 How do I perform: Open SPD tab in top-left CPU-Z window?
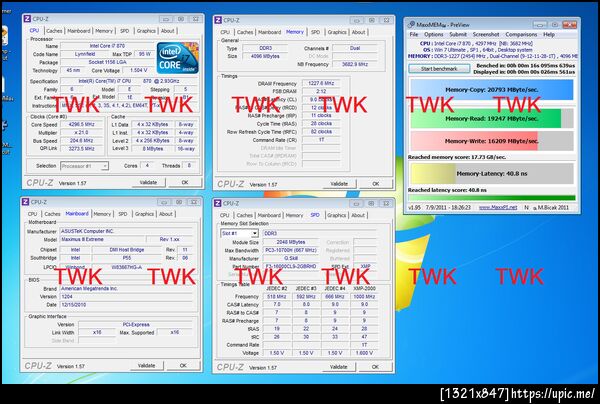(x=124, y=31)
